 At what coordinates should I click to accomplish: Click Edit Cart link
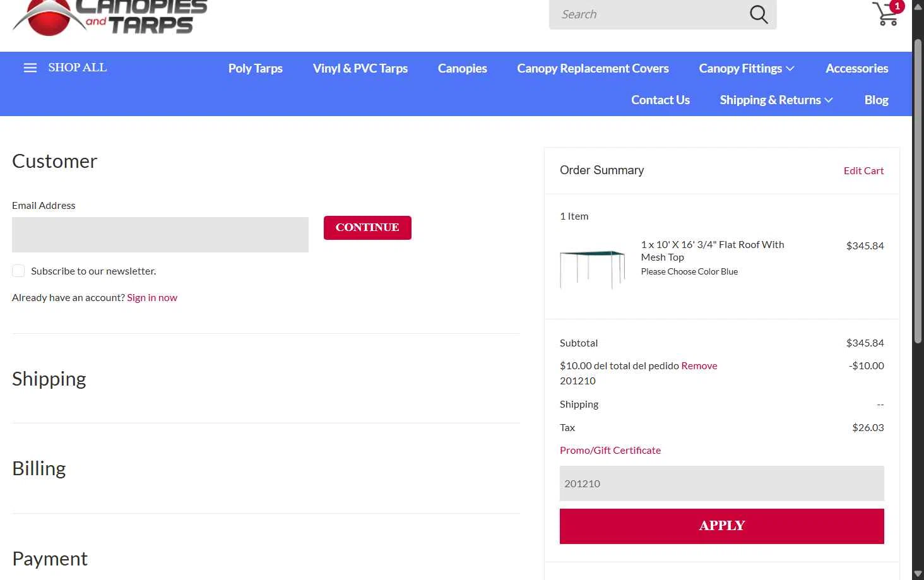[863, 170]
